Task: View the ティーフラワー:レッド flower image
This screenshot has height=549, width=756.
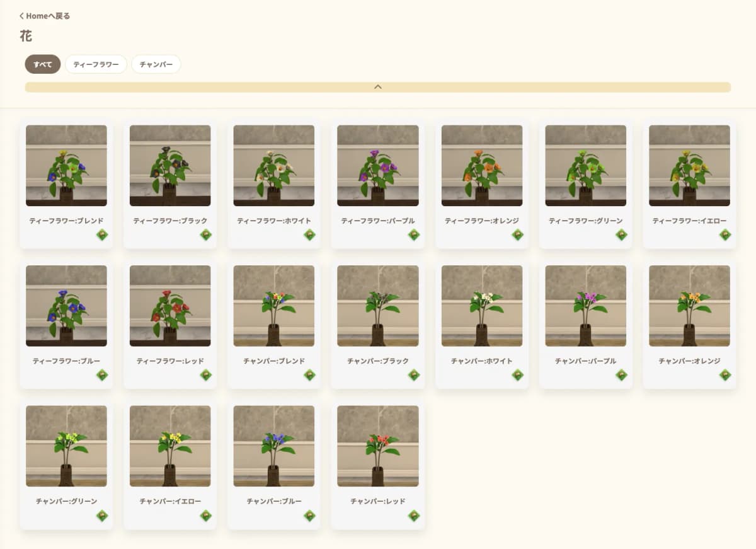Action: 170,306
